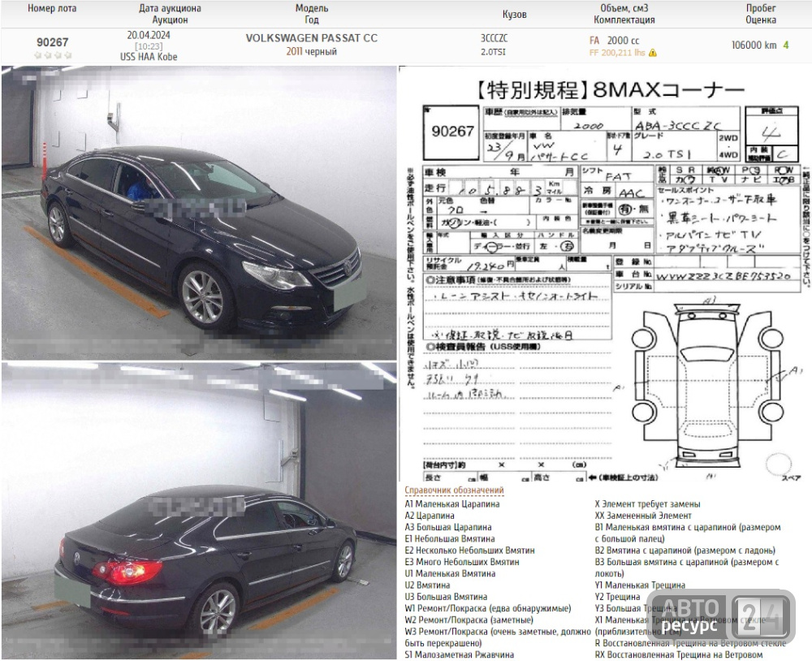
Task: Click the E2 Несколько Небольших Вмятин entry
Action: click(x=469, y=550)
